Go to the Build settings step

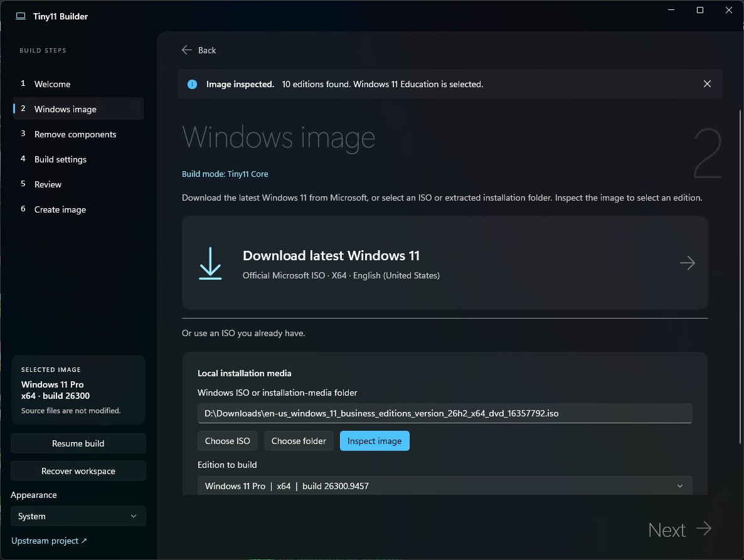[x=78, y=159]
